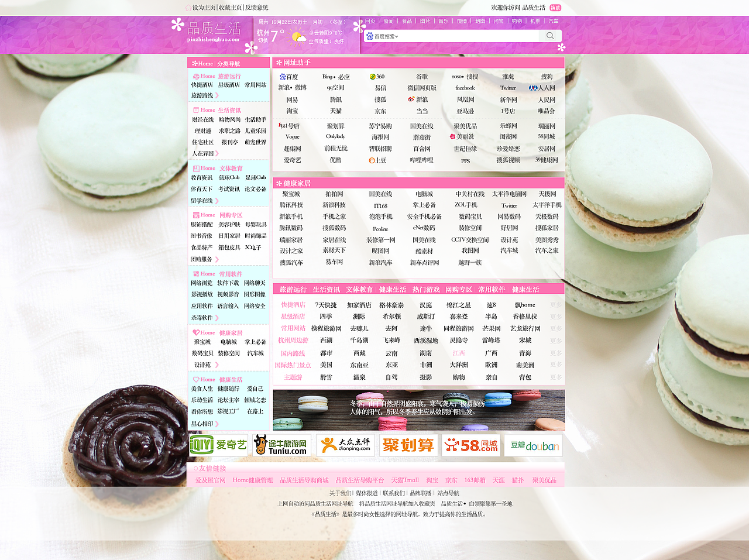749x560 pixels.
Task: Expand 留学在线 arrow in sidebar
Action: 217,201
